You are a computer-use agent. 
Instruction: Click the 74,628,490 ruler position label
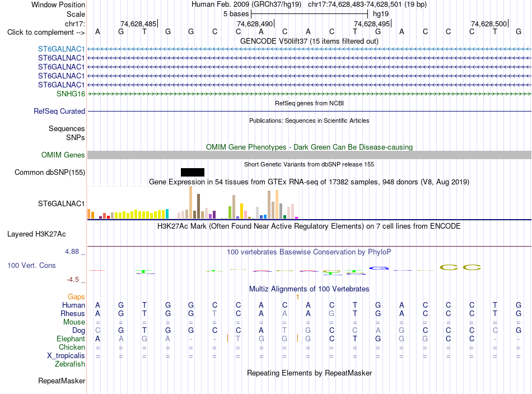(x=255, y=24)
